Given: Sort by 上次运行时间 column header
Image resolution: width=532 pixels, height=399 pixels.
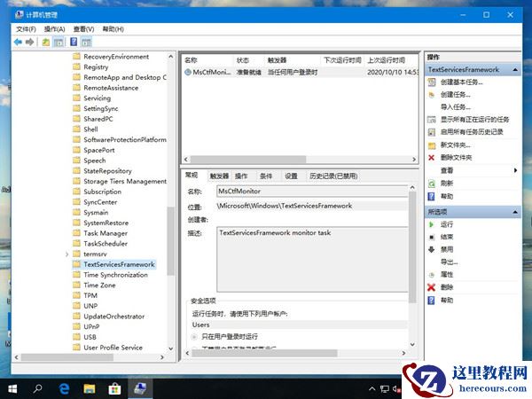Looking at the screenshot, I should coord(391,60).
